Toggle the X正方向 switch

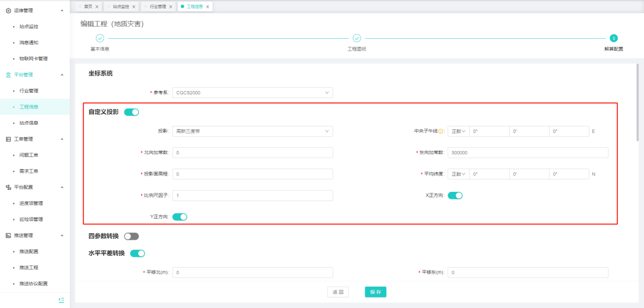click(x=455, y=196)
